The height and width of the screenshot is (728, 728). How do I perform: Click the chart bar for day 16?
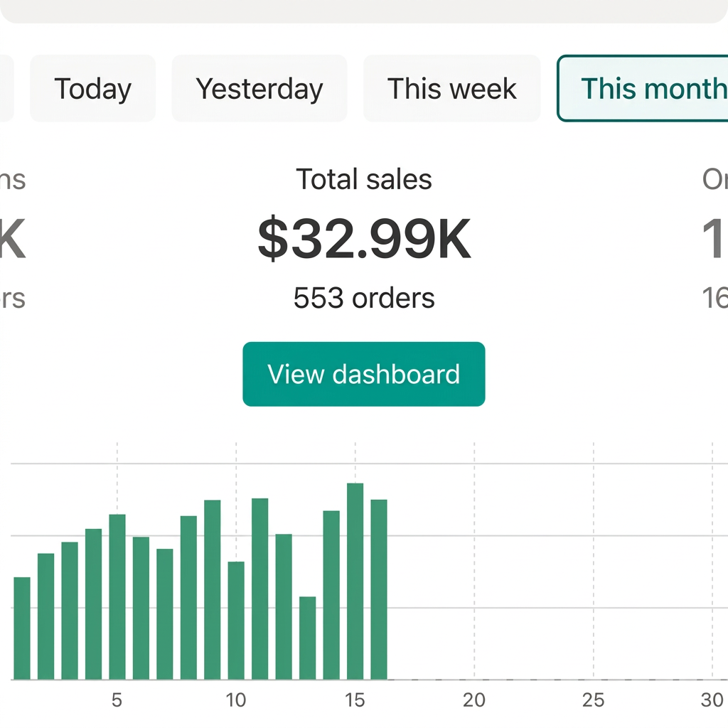pyautogui.click(x=379, y=589)
